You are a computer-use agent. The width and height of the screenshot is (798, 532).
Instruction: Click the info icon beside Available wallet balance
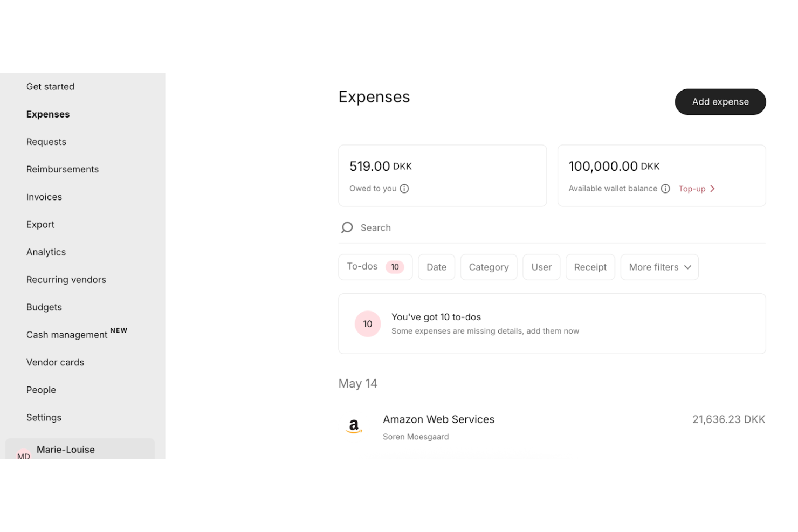[666, 189]
